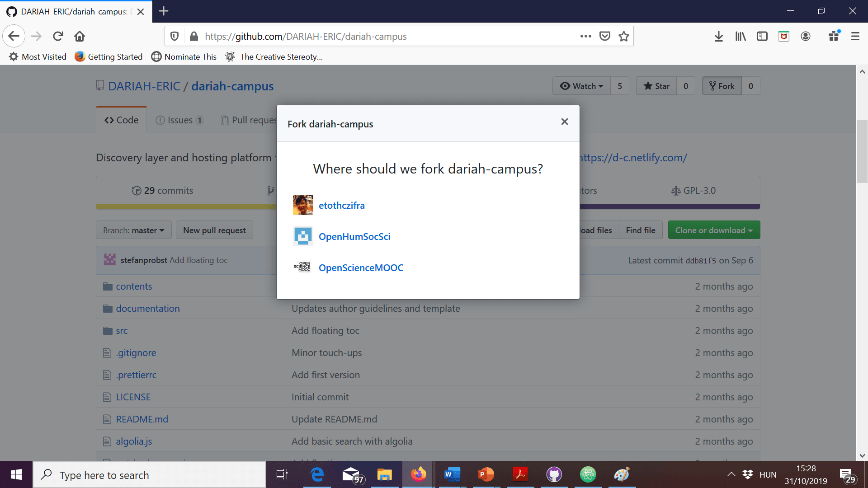Viewport: 868px width, 488px height.
Task: Bookmark this page with star icon
Action: (x=624, y=36)
